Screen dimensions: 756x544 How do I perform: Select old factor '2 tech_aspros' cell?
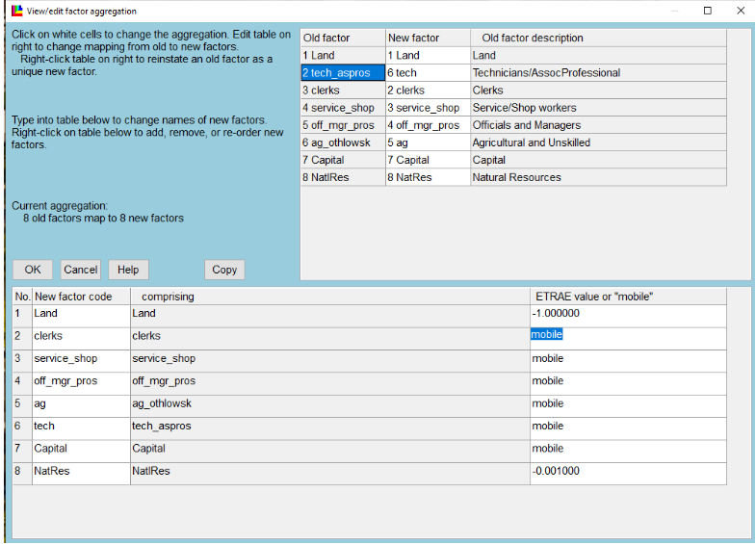point(343,73)
